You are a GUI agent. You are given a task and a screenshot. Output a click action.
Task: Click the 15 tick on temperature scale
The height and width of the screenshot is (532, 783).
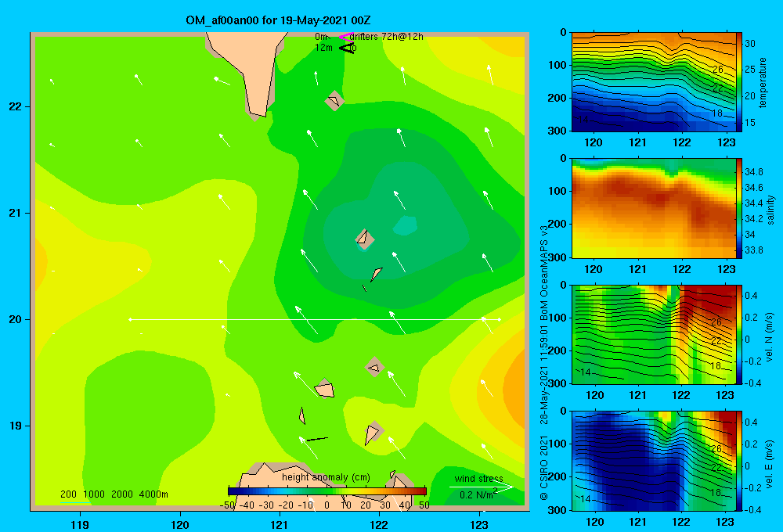(x=750, y=122)
